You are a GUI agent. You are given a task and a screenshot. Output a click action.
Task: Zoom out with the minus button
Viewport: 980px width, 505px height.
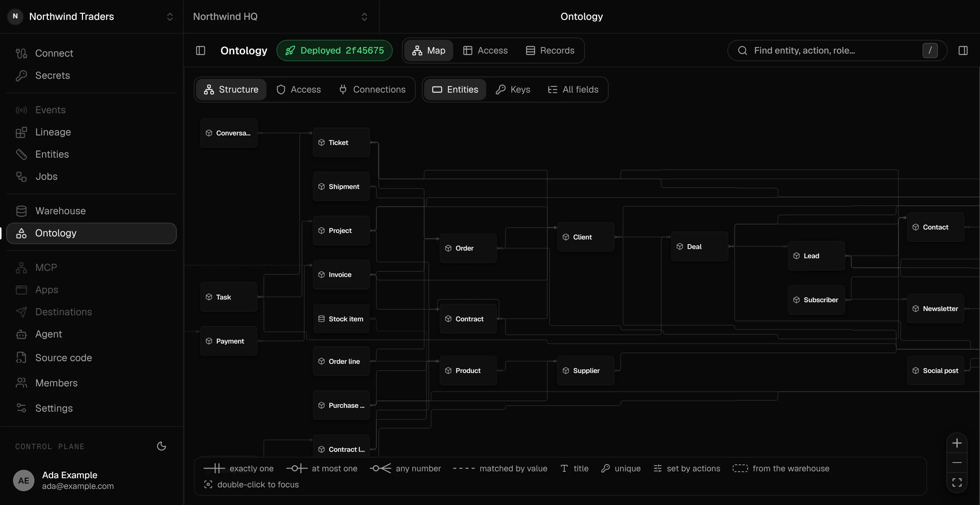(x=957, y=463)
